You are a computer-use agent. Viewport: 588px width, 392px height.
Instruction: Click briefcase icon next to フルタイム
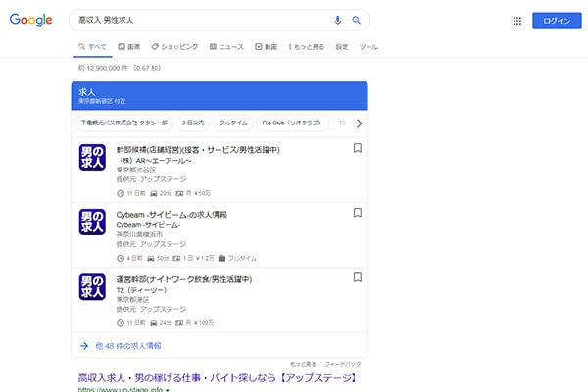[x=221, y=258]
